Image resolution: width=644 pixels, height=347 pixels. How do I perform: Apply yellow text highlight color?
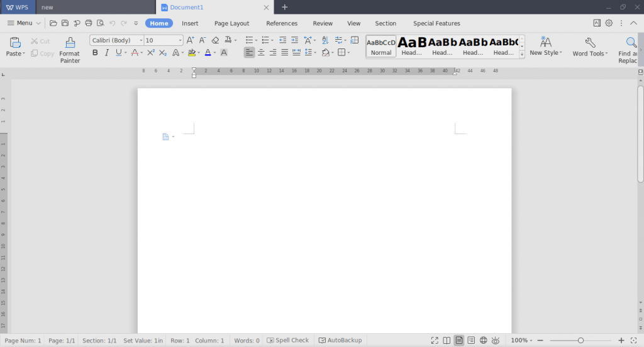(x=191, y=53)
